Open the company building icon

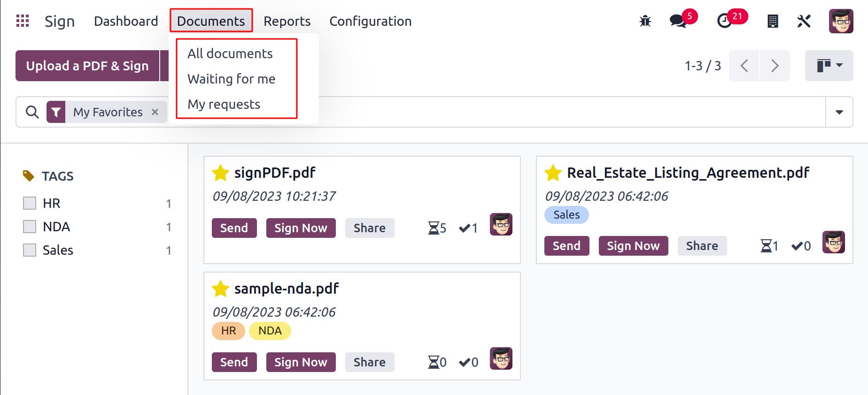(x=773, y=21)
